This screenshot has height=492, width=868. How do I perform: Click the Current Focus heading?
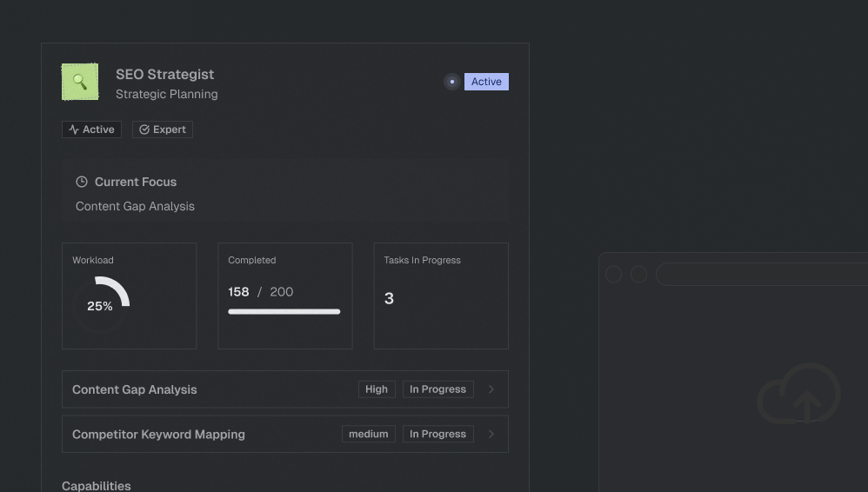(x=136, y=182)
